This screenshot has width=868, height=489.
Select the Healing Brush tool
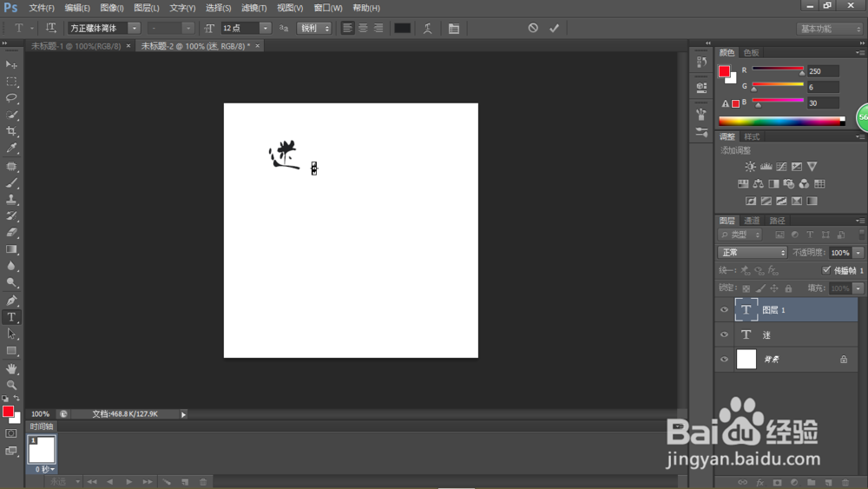pyautogui.click(x=11, y=166)
